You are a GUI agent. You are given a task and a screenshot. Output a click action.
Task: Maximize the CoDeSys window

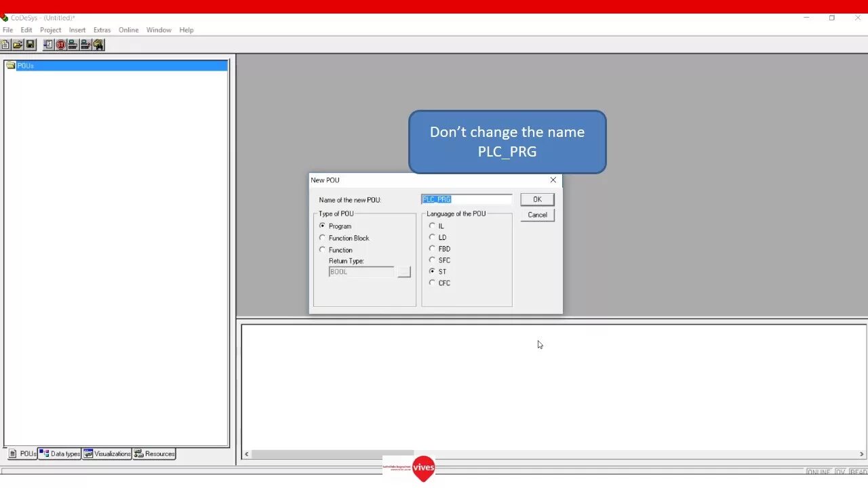[x=832, y=18]
